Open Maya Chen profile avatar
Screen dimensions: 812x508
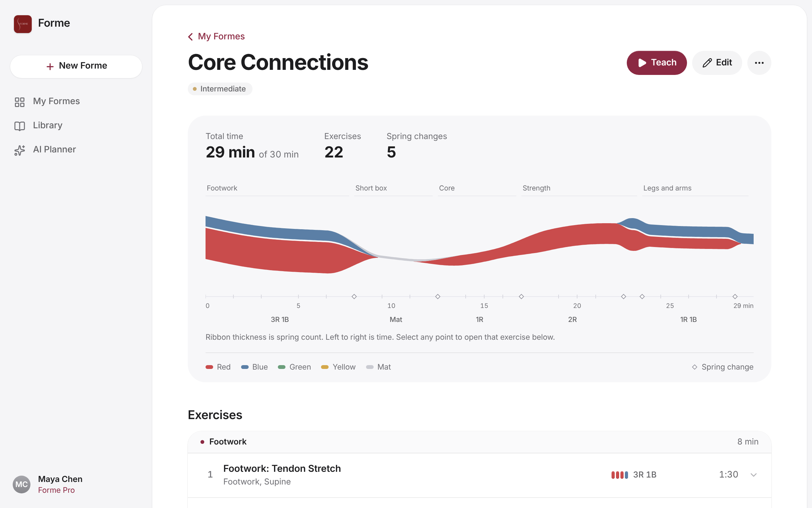click(x=22, y=484)
